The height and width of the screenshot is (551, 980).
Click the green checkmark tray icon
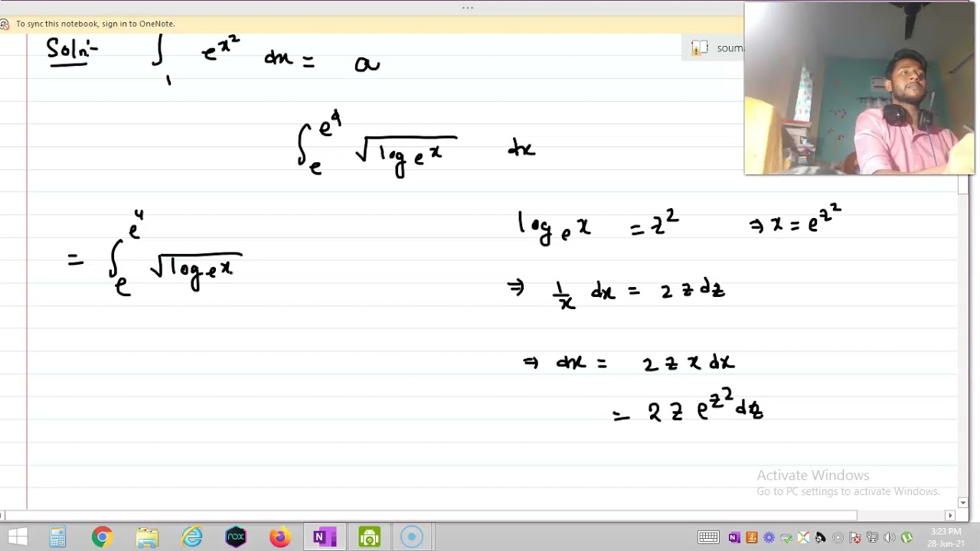pyautogui.click(x=786, y=538)
